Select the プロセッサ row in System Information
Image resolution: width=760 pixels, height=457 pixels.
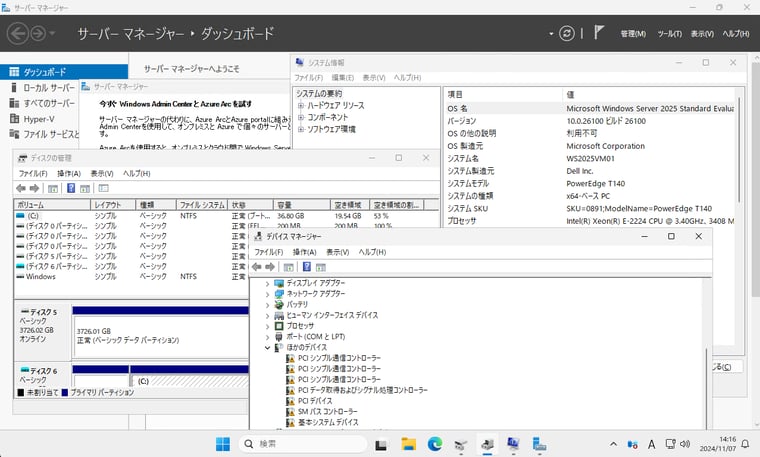(590, 221)
